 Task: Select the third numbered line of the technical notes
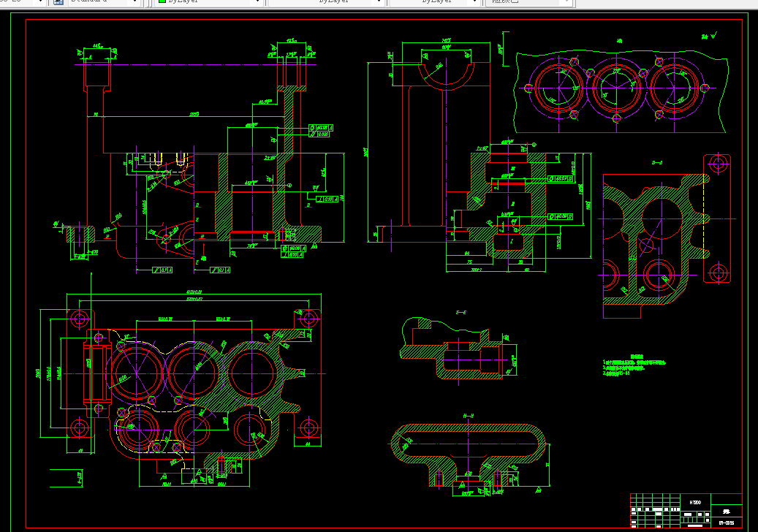pyautogui.click(x=616, y=373)
